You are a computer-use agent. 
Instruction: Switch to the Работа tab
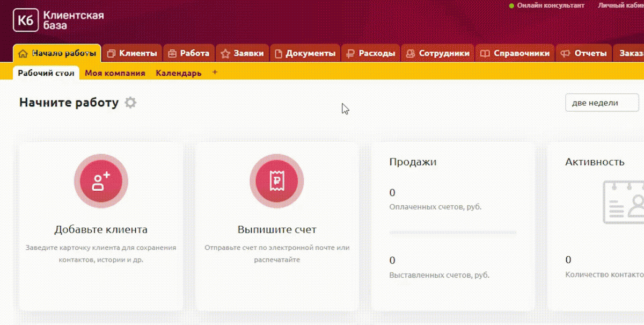point(188,54)
